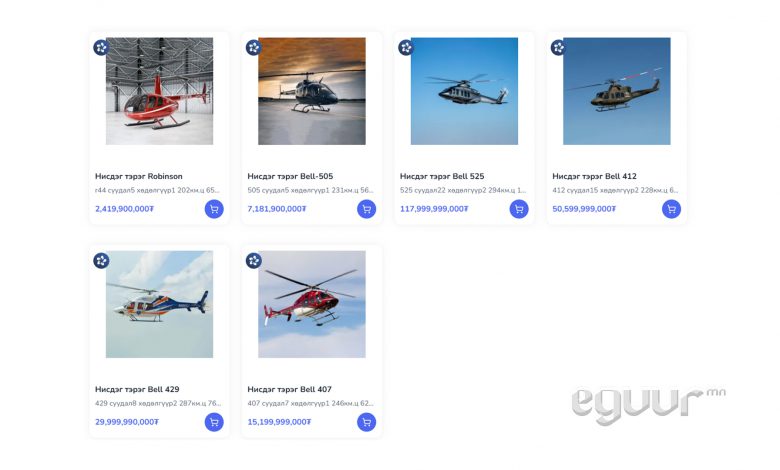Open the Bell 412 helicopter photo
The image size is (780, 470).
(x=617, y=91)
